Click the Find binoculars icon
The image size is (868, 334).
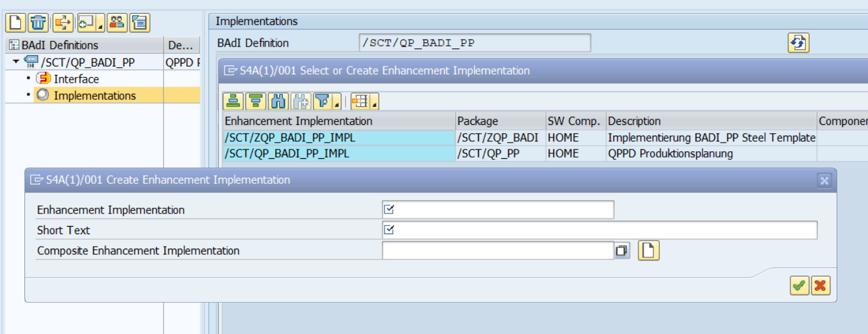coord(277,101)
